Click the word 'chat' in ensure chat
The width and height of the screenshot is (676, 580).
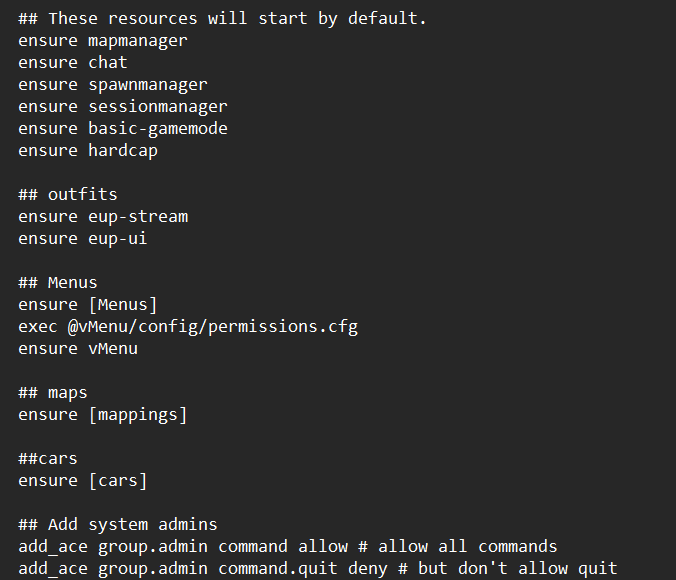coord(108,63)
